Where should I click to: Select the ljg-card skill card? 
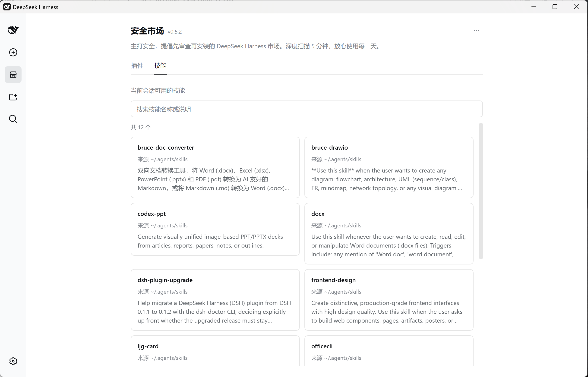215,351
